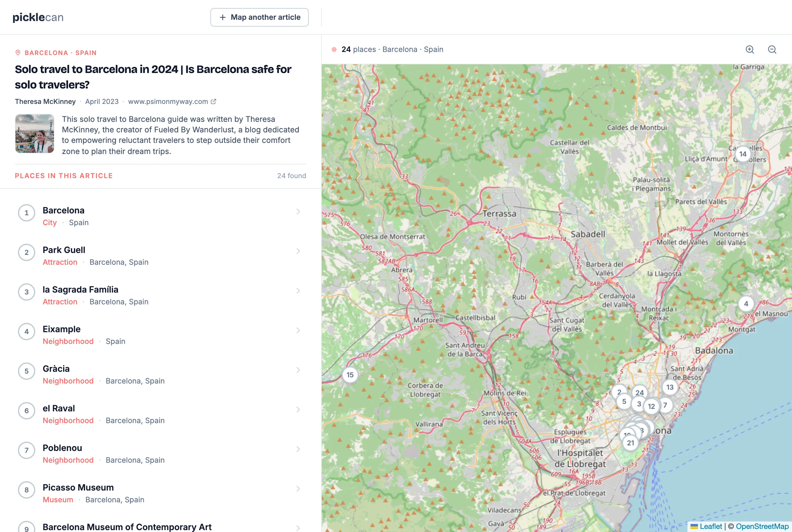Select map marker 13 near Sant Adrià de Besòs
Viewport: 792px width, 532px height.
point(669,387)
